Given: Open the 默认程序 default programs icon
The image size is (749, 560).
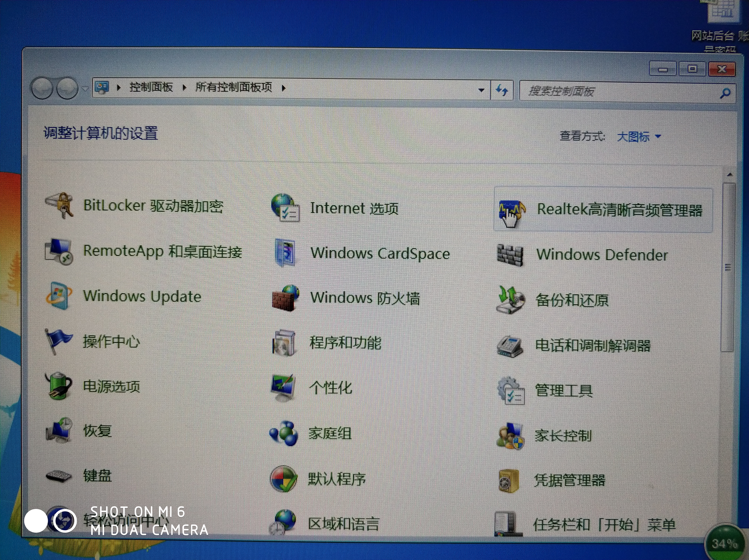Looking at the screenshot, I should tap(284, 479).
